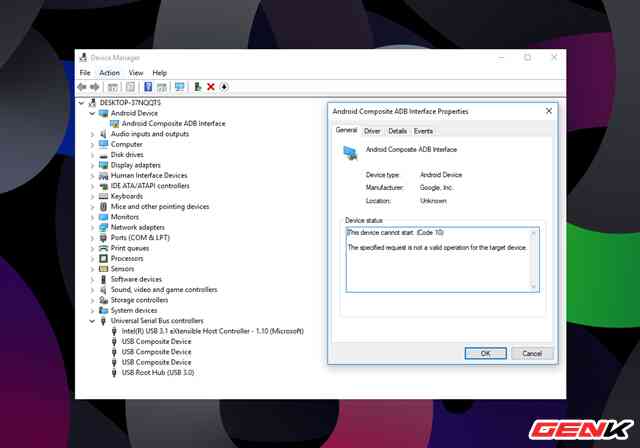Expand the Processors category

(92, 259)
